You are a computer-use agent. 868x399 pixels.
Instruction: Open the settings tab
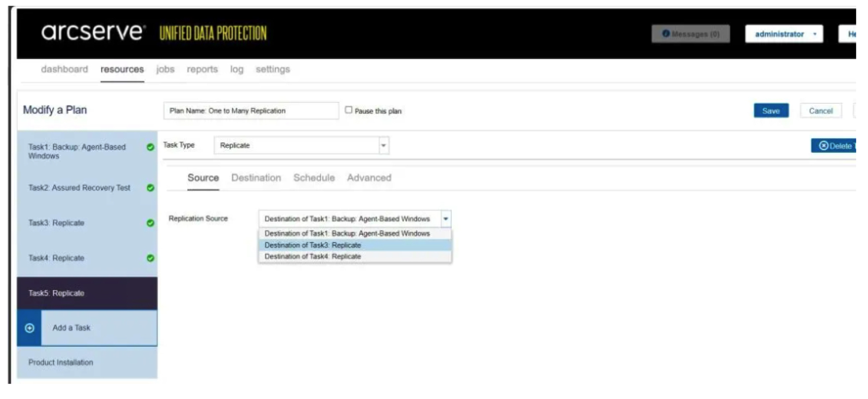tap(273, 69)
